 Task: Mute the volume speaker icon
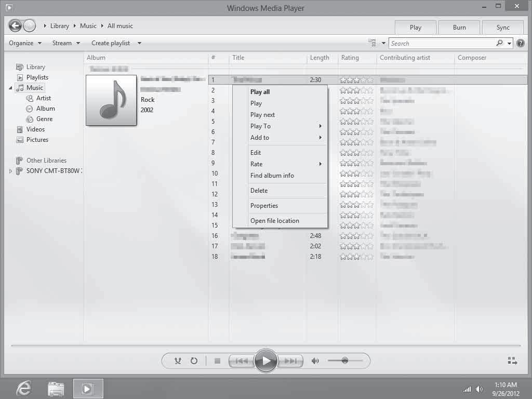pos(315,361)
